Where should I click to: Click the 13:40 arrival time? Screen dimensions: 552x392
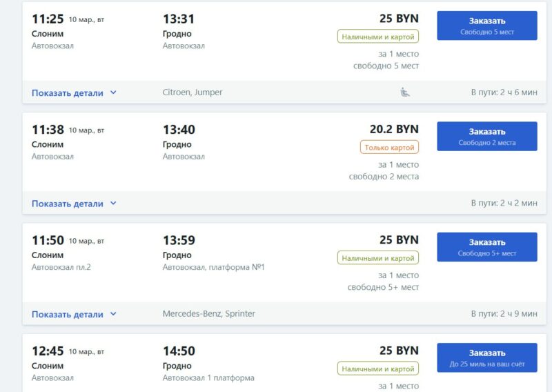coord(179,130)
